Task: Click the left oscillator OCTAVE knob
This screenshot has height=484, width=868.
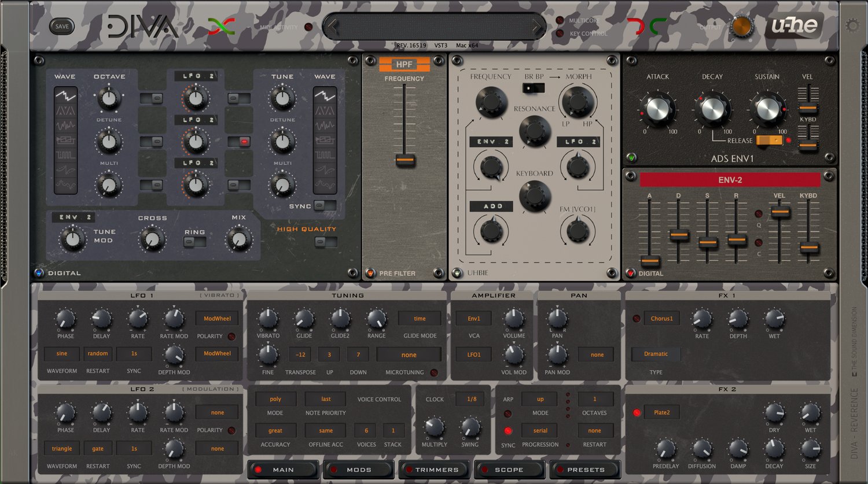Action: pos(108,99)
